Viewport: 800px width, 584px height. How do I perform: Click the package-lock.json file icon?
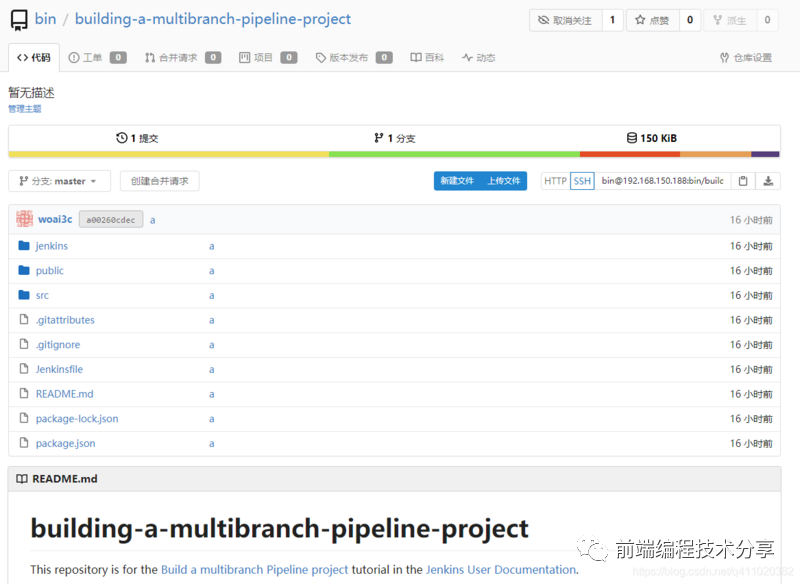click(x=24, y=418)
